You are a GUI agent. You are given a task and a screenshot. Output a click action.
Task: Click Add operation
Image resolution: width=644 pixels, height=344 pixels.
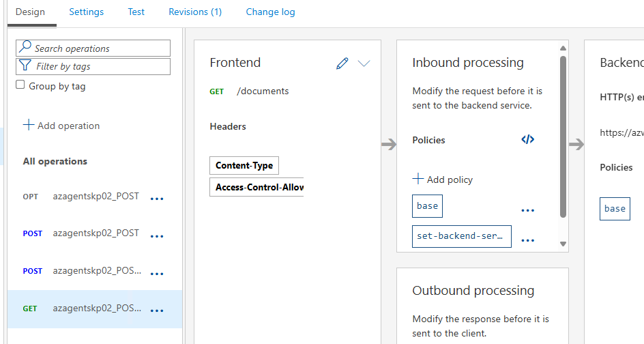point(61,126)
